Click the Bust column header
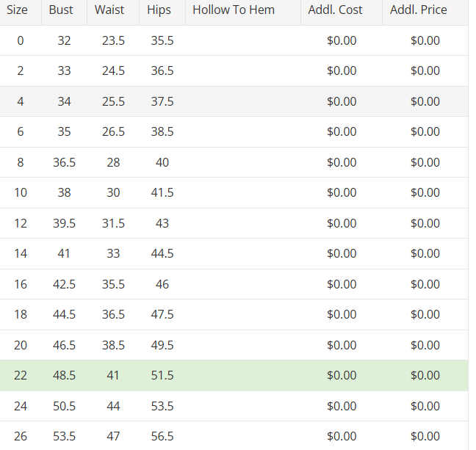The height and width of the screenshot is (450, 476). 61,10
